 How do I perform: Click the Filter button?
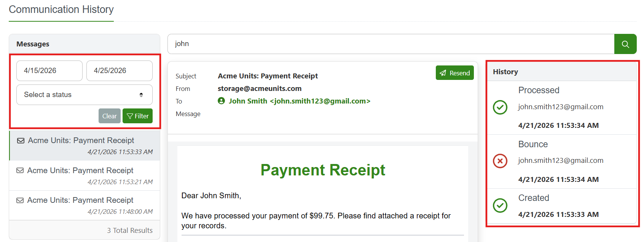click(x=137, y=116)
